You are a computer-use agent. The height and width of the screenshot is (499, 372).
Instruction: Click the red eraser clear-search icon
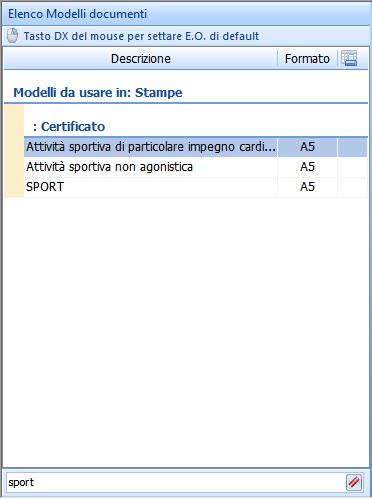click(354, 482)
